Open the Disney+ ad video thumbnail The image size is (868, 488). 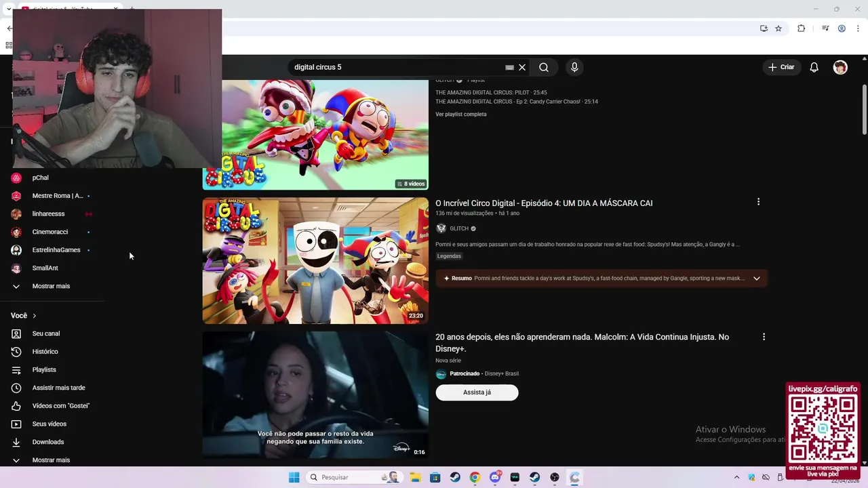pyautogui.click(x=315, y=394)
